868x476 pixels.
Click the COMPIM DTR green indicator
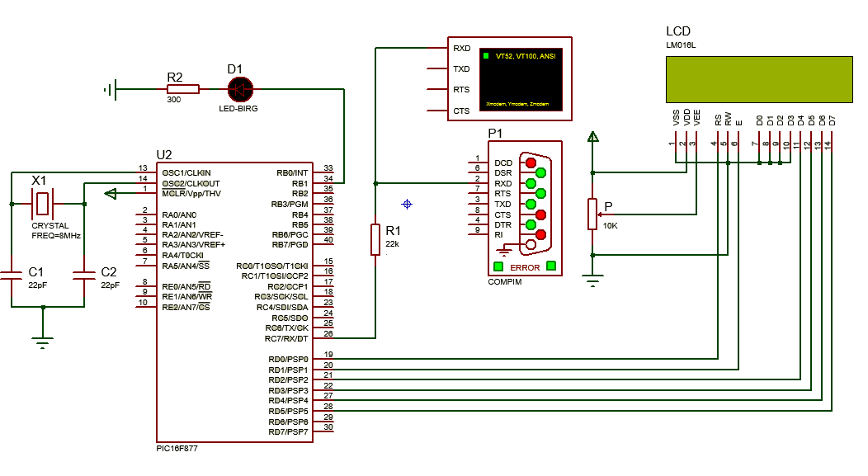[x=531, y=224]
